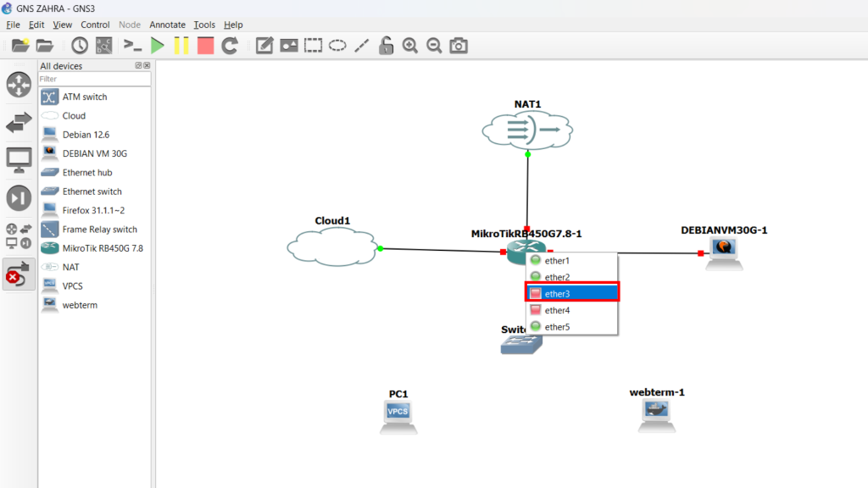This screenshot has width=868, height=488.
Task: Click the draw ellipse tool
Action: [337, 46]
